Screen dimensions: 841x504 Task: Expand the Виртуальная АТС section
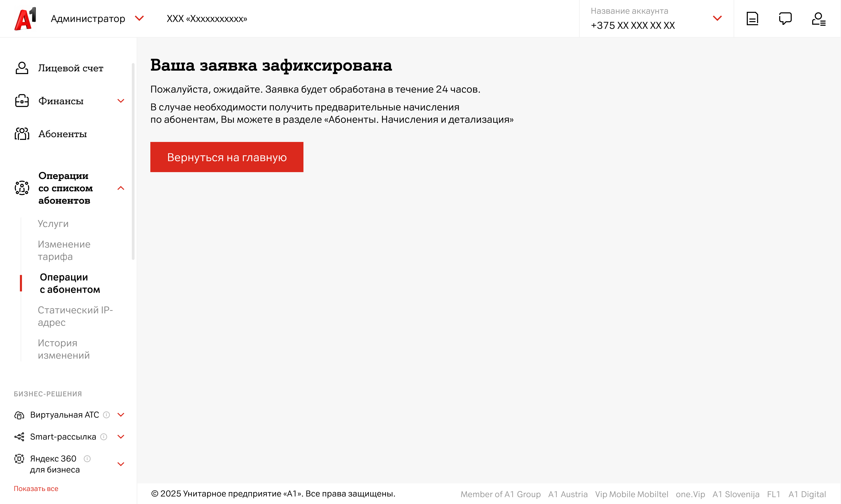point(121,415)
